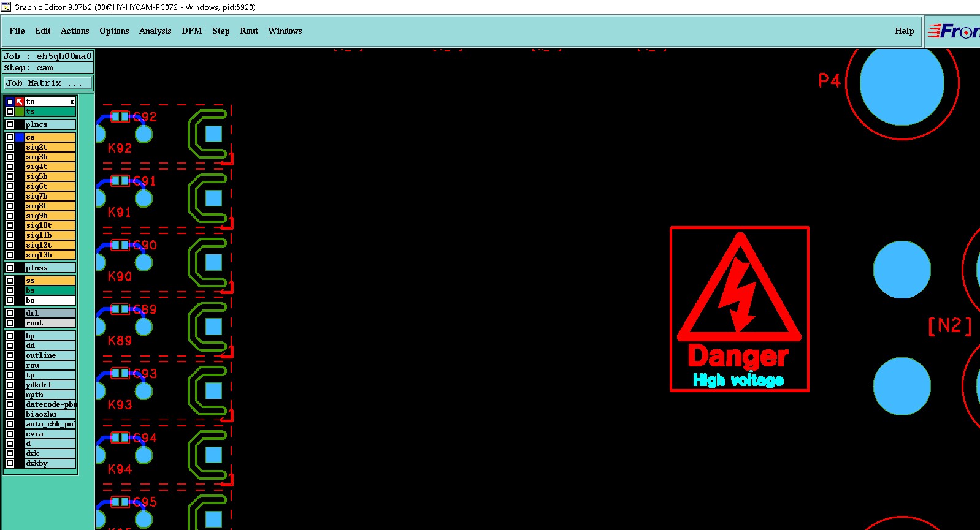Select the ydkdrl layer name
The image size is (980, 530).
tap(50, 385)
